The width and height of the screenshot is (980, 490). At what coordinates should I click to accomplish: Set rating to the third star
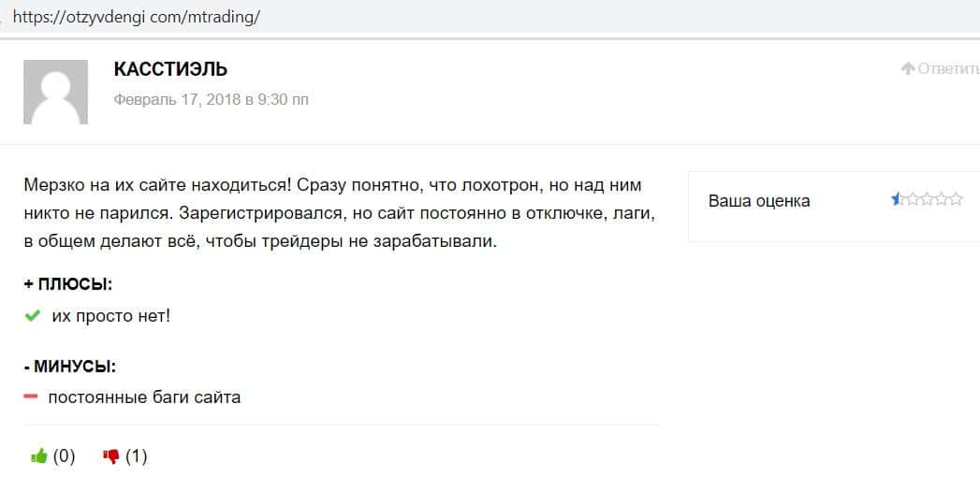coord(927,198)
